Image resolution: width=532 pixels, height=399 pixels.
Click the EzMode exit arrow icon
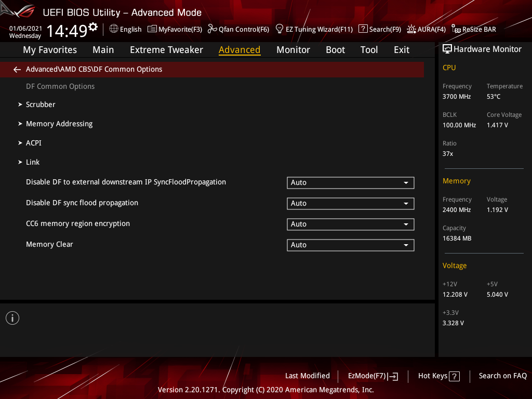point(393,376)
